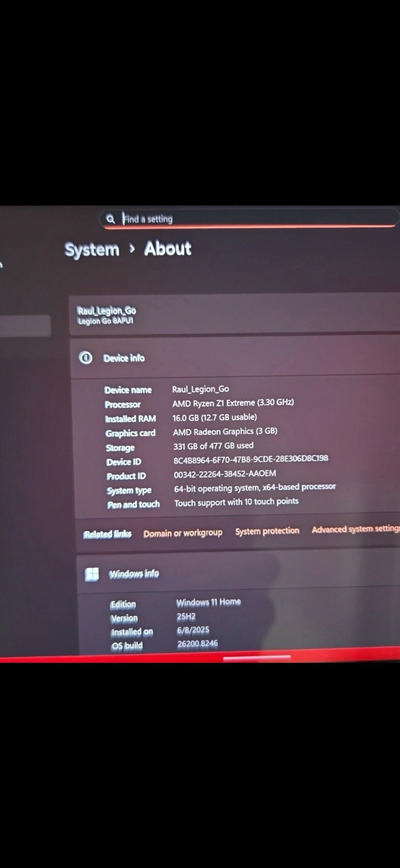
Task: Click the Windows logo icon in Windows info
Action: tap(92, 574)
